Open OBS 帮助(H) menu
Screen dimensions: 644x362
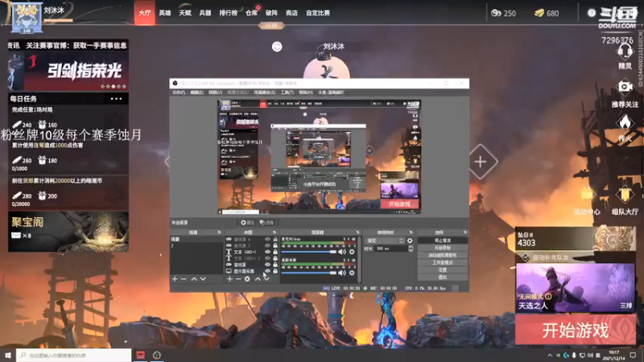coord(306,93)
